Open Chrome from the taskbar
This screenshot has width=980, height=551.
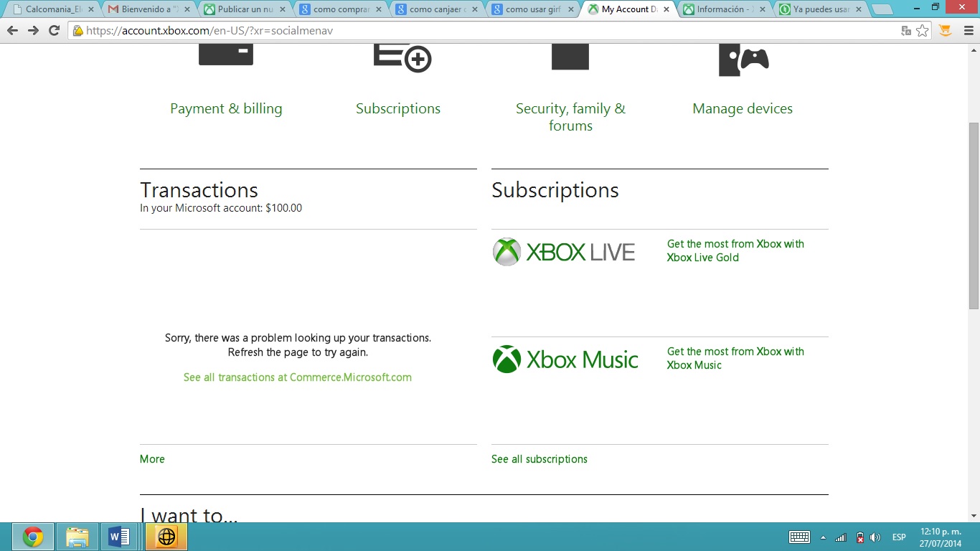[x=33, y=537]
